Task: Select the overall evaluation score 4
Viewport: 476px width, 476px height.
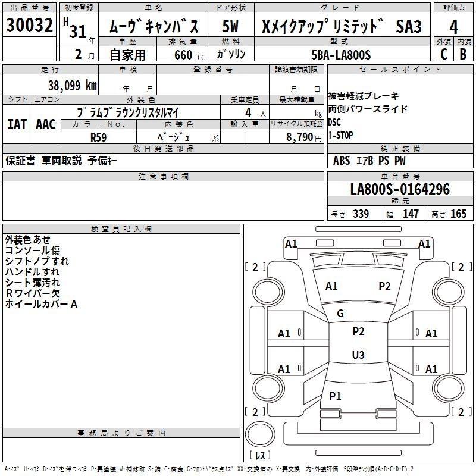Action: (453, 26)
